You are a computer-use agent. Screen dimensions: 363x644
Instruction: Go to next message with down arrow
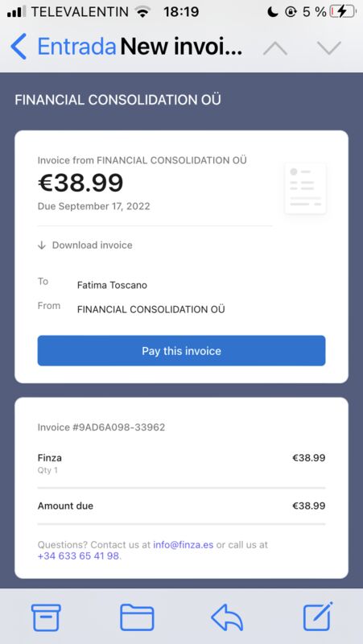[329, 48]
